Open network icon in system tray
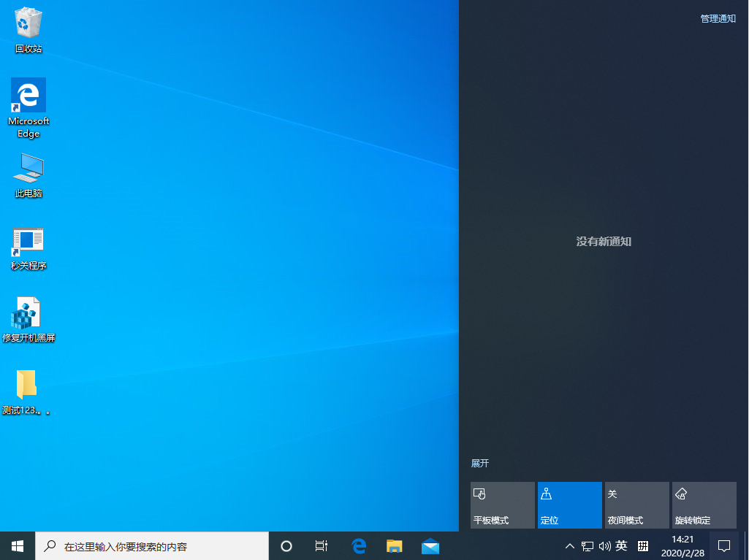The image size is (749, 560). [587, 545]
